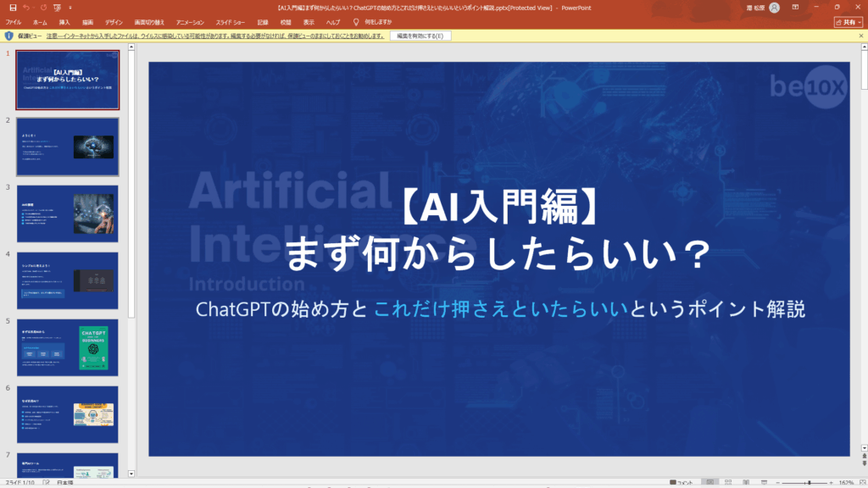Click the Redo/Repeat icon

pos(43,8)
